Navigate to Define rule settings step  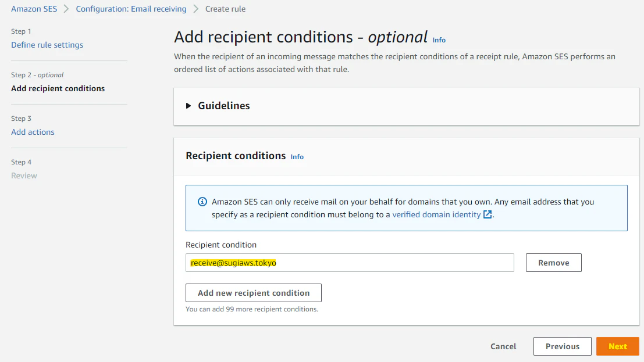(x=47, y=45)
